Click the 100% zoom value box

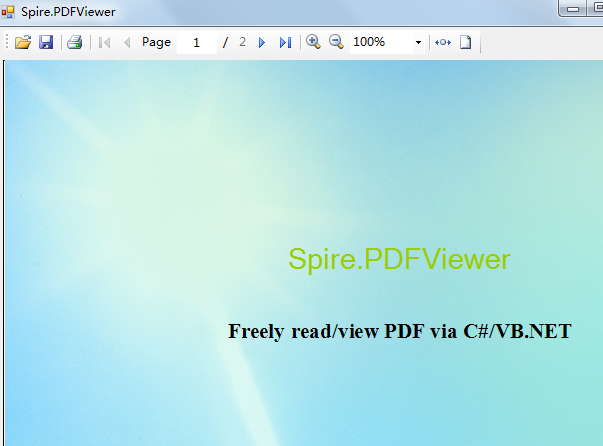pos(381,42)
